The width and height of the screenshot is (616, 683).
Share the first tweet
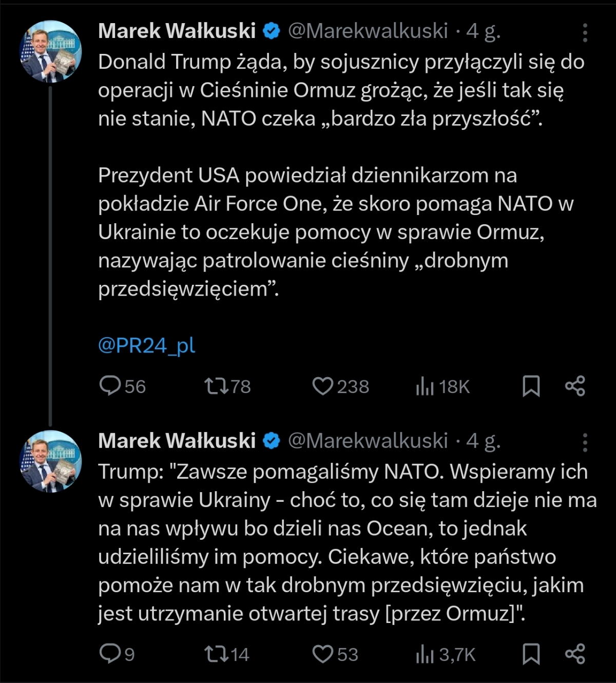pos(575,386)
